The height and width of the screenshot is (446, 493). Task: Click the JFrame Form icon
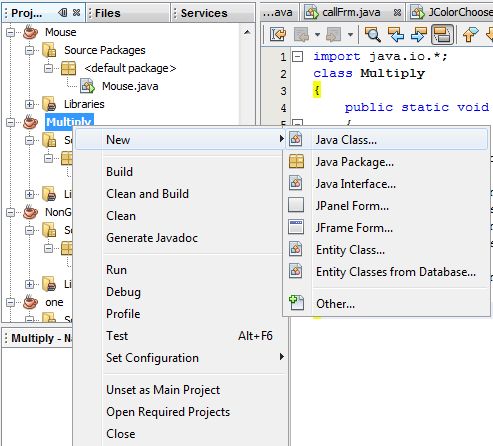pyautogui.click(x=296, y=227)
